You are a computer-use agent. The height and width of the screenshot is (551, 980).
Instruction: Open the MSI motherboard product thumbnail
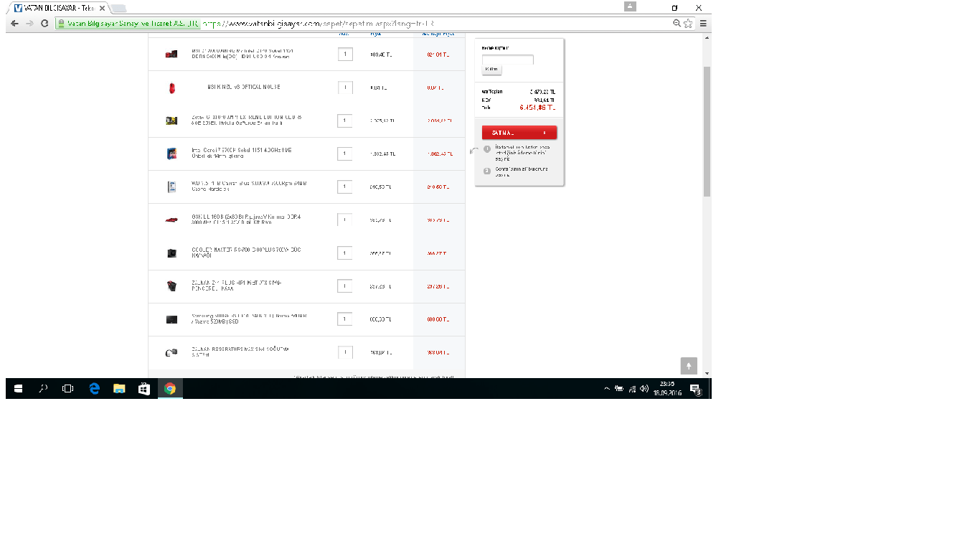point(171,54)
